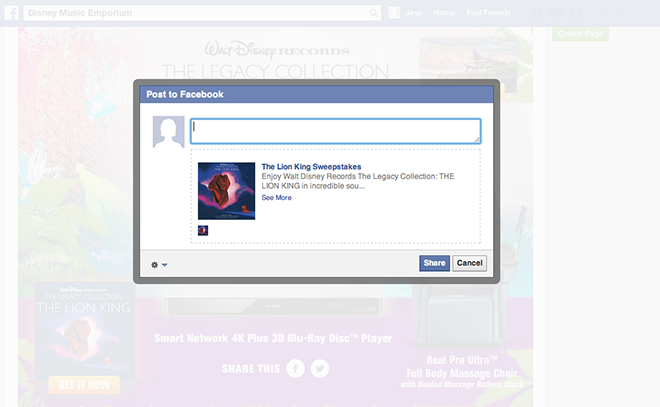Image resolution: width=660 pixels, height=407 pixels.
Task: Open the notifications globe icon
Action: (576, 13)
